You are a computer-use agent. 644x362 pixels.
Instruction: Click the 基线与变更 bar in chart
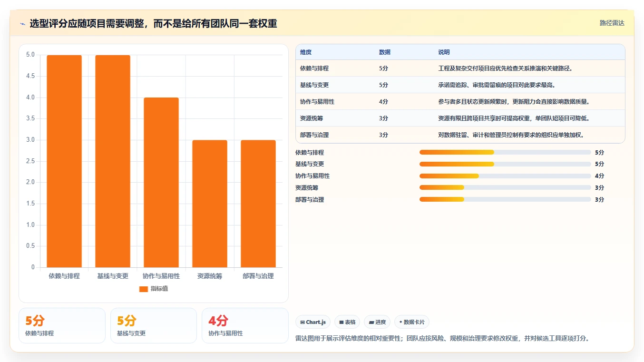pos(113,161)
